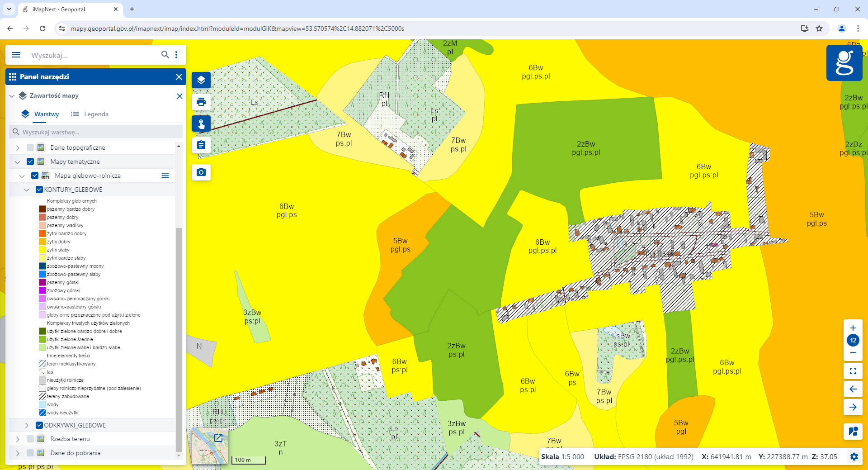Image resolution: width=868 pixels, height=470 pixels.
Task: Open Mapa glebowo-rolnicza layer options menu
Action: coord(165,176)
